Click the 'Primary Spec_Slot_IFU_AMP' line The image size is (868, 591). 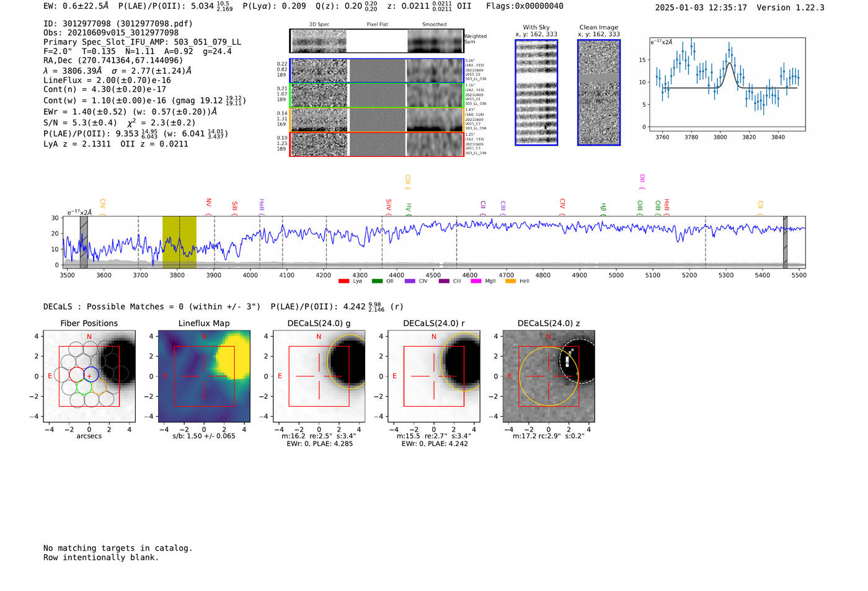coord(143,42)
